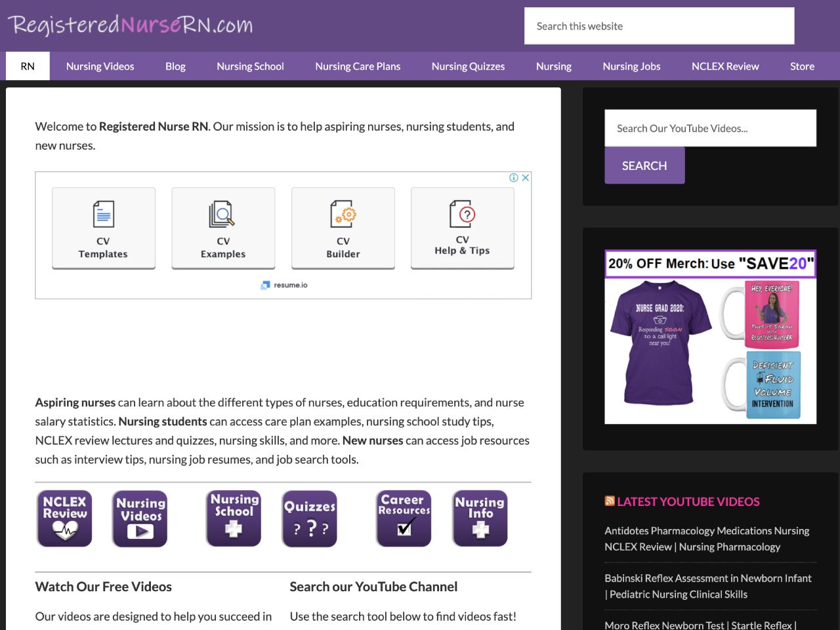Click the RSS feed icon by Latest YouTube Videos
840x630 pixels.
pyautogui.click(x=610, y=501)
